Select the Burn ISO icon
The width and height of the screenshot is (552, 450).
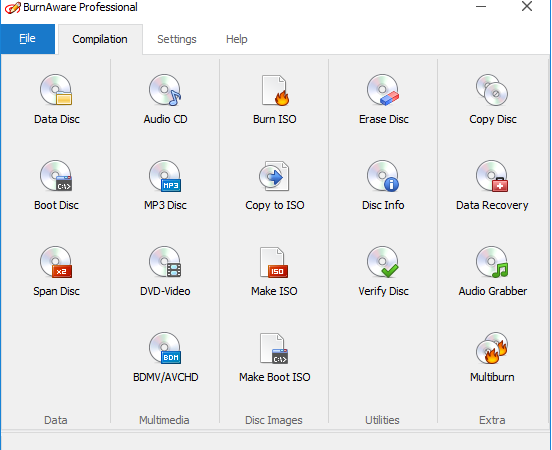275,100
